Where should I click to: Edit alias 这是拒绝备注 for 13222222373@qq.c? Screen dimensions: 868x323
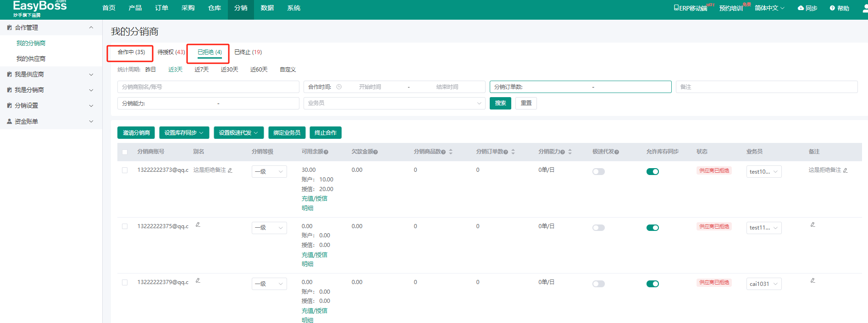(x=230, y=170)
